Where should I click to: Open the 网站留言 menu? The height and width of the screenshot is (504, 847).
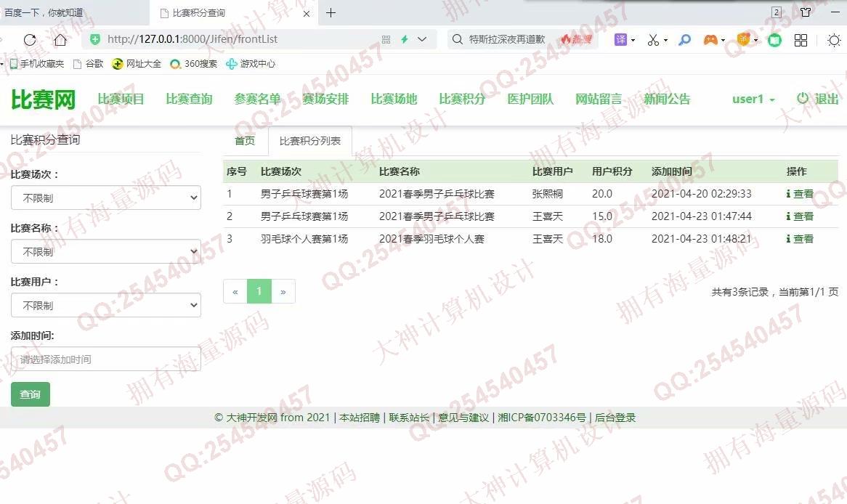point(599,99)
